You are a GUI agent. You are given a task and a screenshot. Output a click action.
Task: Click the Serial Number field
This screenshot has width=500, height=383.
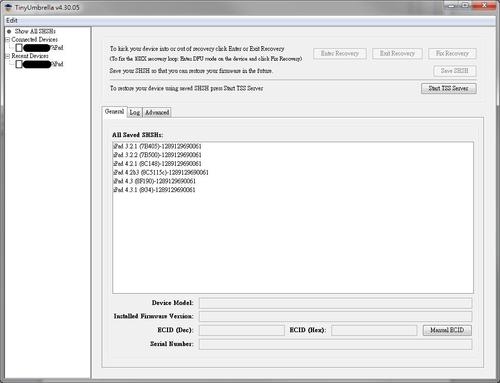pyautogui.click(x=335, y=344)
